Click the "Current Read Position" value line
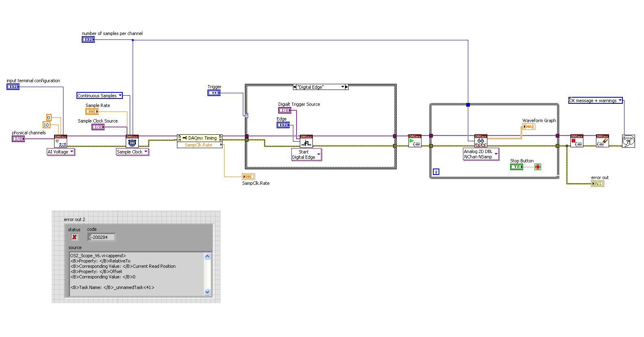 coord(123,266)
